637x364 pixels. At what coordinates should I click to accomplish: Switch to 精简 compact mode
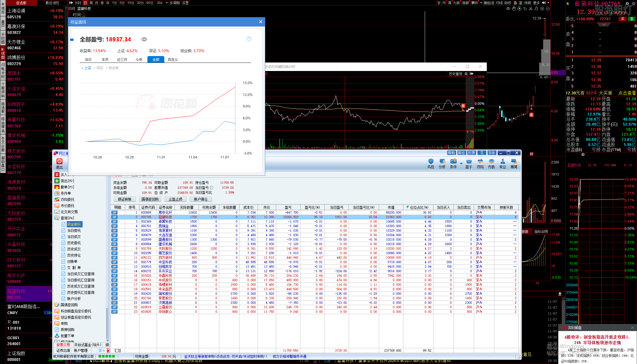click(514, 163)
